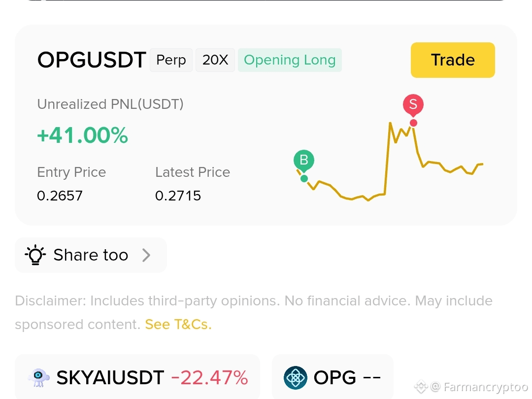Click the Latest Price value 0.2715
This screenshot has height=399, width=532.
click(x=178, y=196)
